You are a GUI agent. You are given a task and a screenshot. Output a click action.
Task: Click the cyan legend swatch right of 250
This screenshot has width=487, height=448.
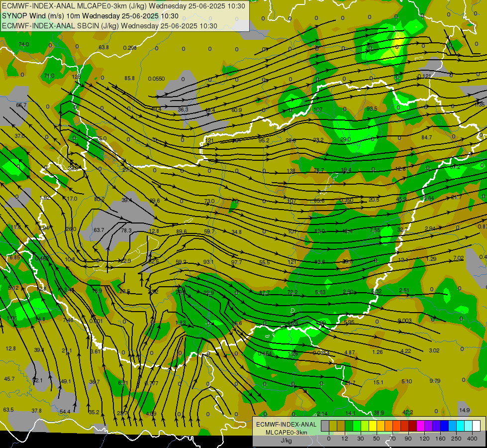click(x=461, y=426)
